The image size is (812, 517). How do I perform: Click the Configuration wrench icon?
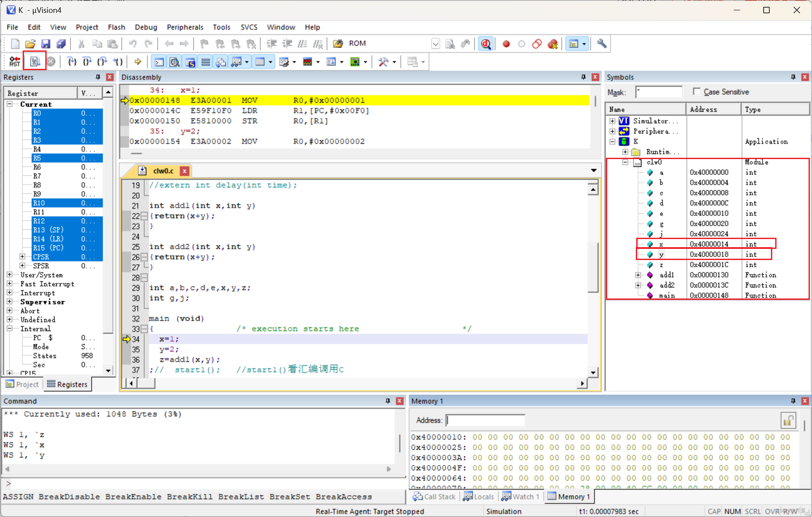[x=602, y=44]
